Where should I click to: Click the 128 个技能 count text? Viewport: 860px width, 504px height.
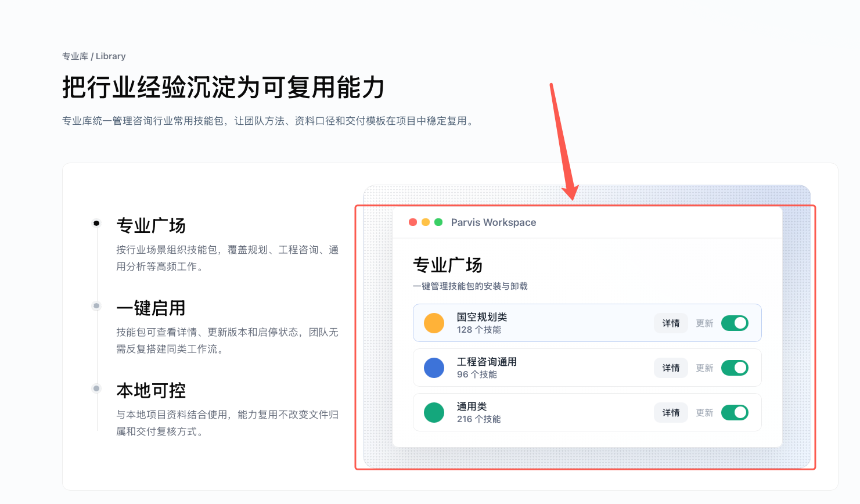tap(479, 330)
